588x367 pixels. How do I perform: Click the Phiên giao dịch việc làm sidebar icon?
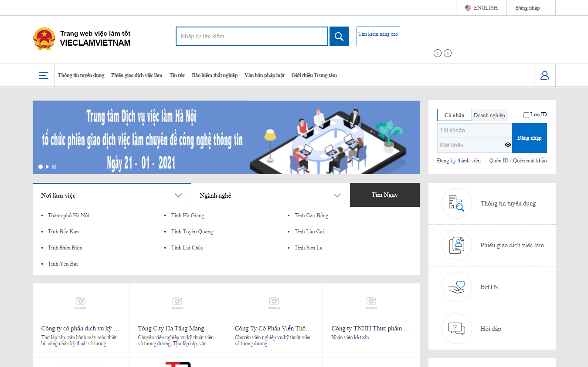pyautogui.click(x=457, y=245)
